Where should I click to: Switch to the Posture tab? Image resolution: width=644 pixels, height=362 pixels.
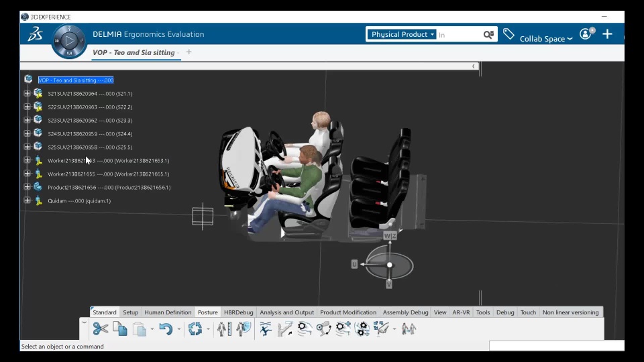208,312
